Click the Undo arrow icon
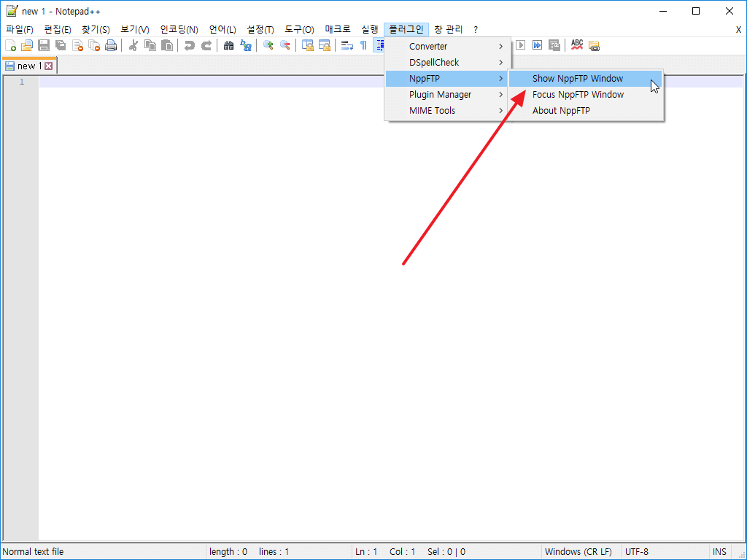The image size is (747, 560). click(190, 45)
